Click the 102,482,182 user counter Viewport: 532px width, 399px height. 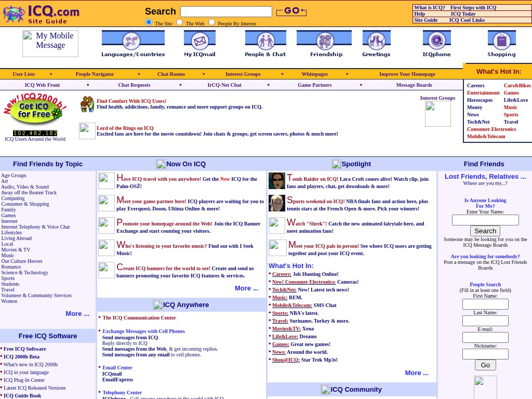pyautogui.click(x=35, y=134)
